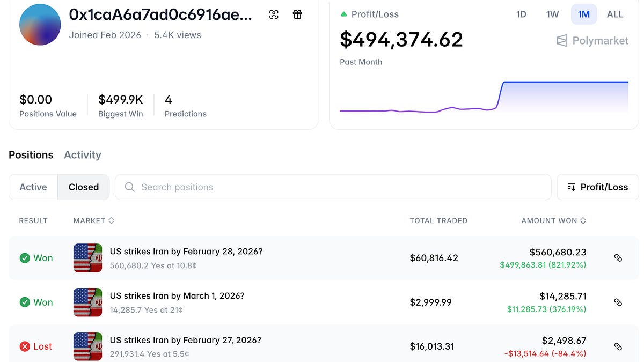Viewport: 644px width, 362px height.
Task: Click the flag thumbnail of March 1 market
Action: pos(87,302)
